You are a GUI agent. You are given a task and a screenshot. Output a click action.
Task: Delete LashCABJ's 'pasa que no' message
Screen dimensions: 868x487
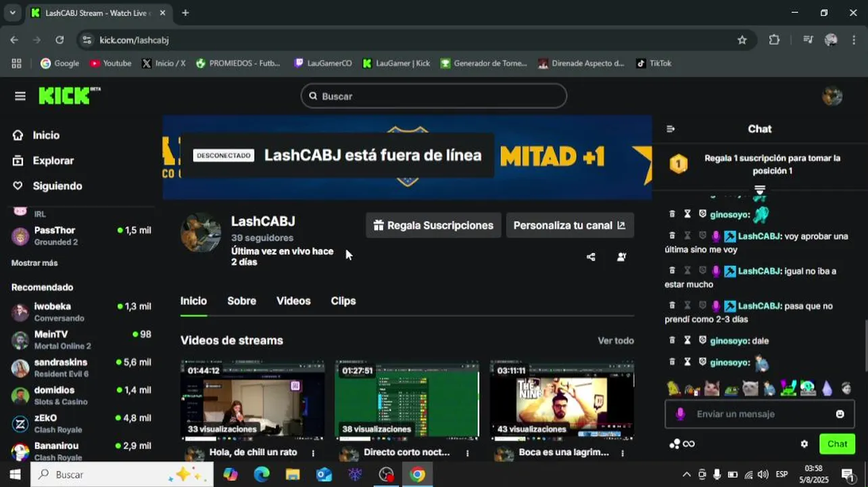tap(672, 306)
